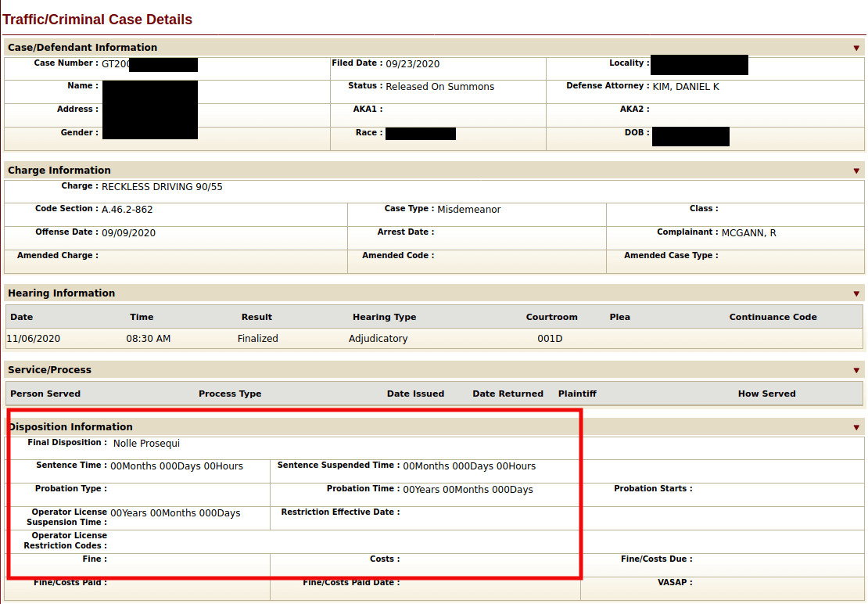Click the courtroom value 001D
868x604 pixels.
point(550,339)
